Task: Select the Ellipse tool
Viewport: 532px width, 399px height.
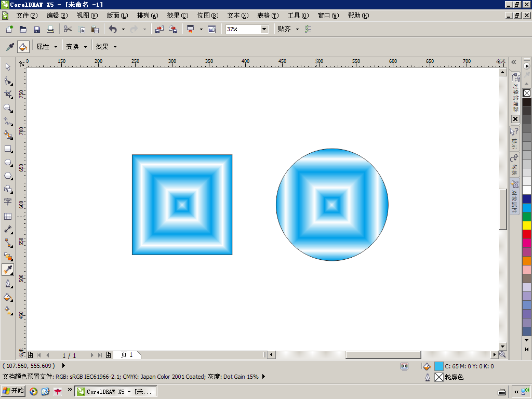Action: [x=8, y=162]
